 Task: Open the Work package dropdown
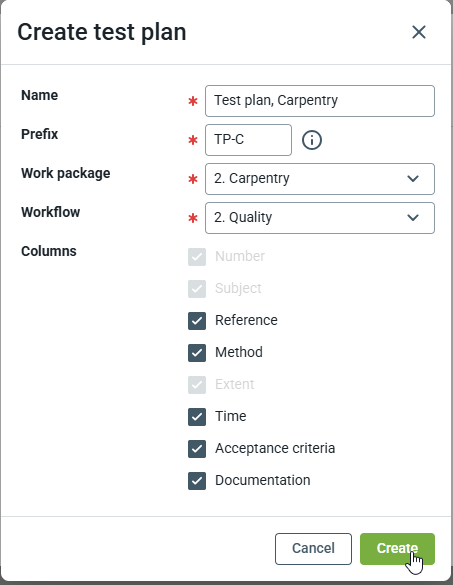320,179
